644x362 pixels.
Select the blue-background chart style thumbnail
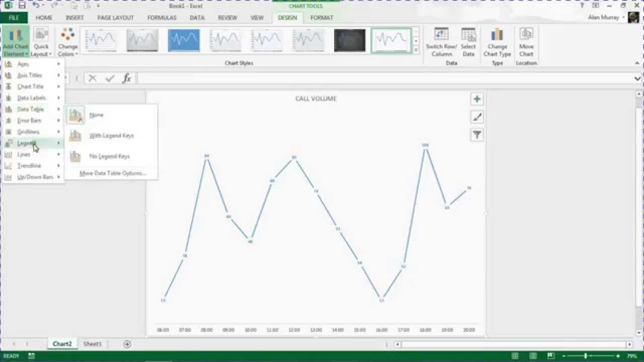[184, 40]
